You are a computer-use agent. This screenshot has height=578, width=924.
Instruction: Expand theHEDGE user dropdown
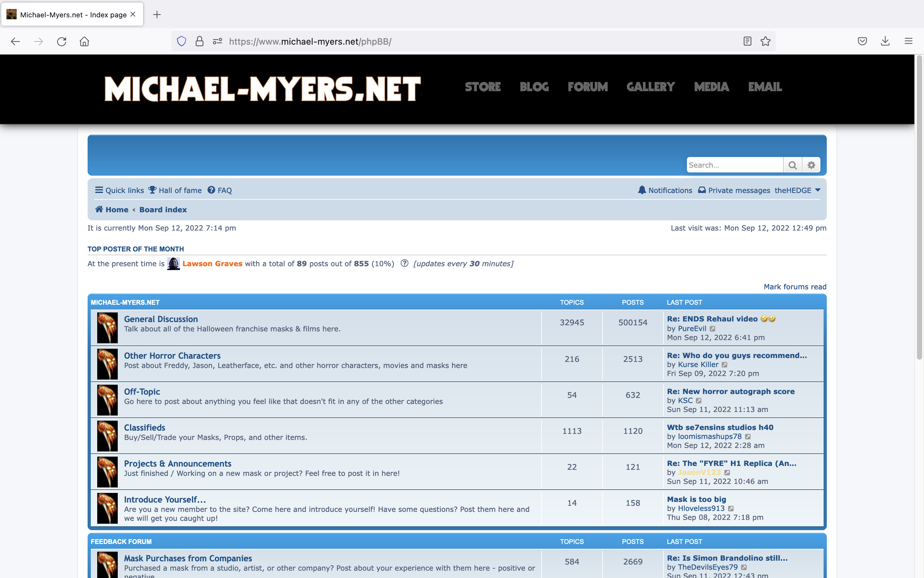tap(797, 190)
